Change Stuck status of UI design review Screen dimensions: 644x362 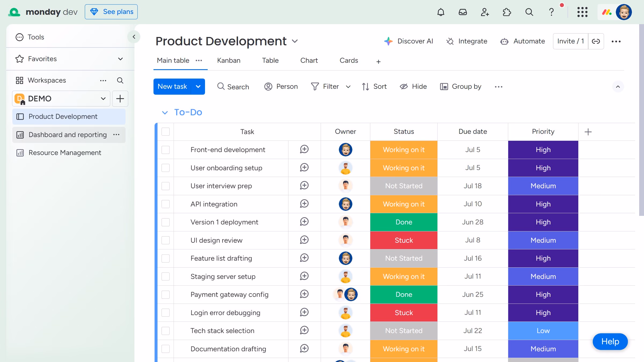tap(404, 240)
